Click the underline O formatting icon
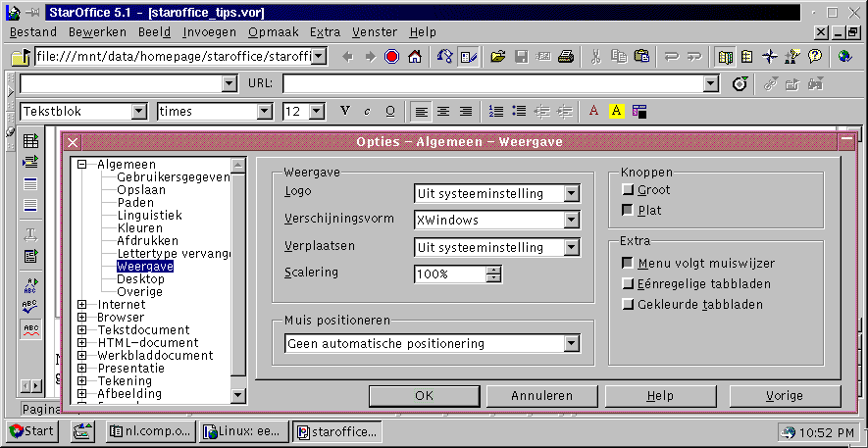Viewport: 868px width, 448px height. (x=389, y=111)
